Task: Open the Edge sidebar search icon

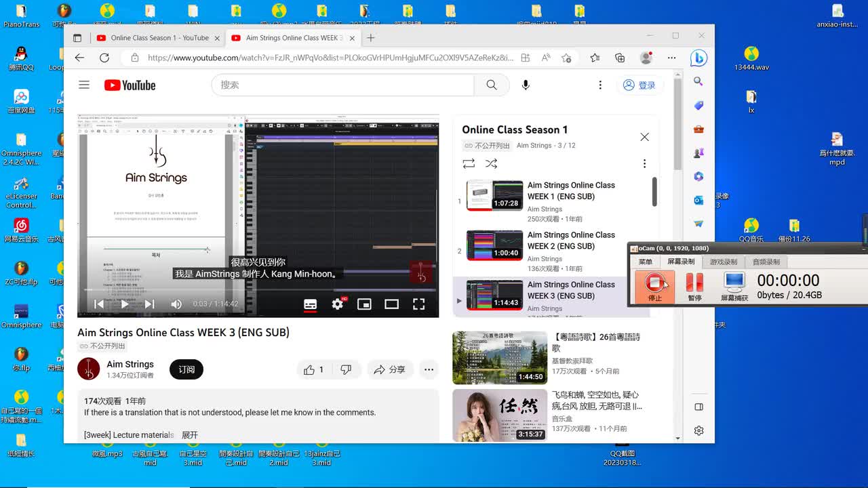Action: [x=698, y=81]
